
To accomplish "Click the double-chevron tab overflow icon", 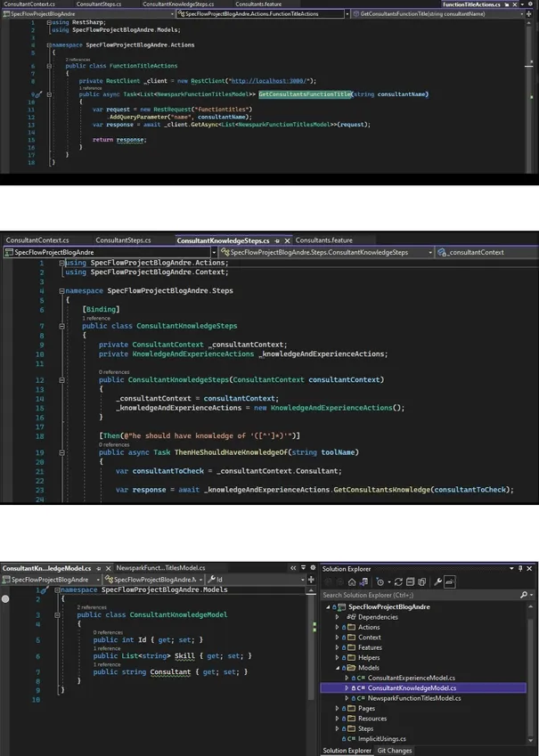I will [x=293, y=568].
